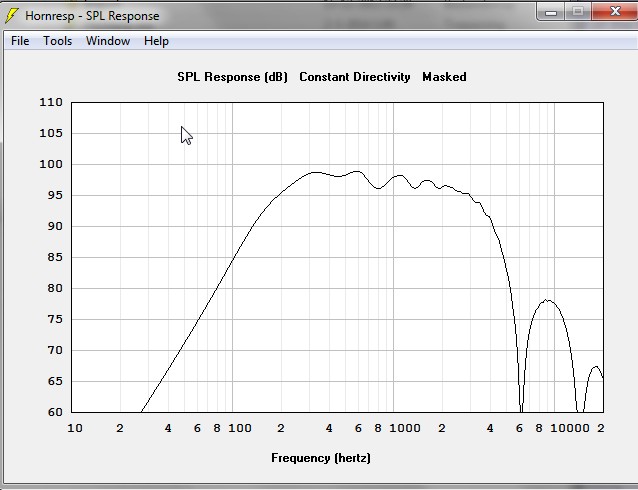The width and height of the screenshot is (638, 490).
Task: Click the 65 value on the dB axis
Action: [x=55, y=381]
